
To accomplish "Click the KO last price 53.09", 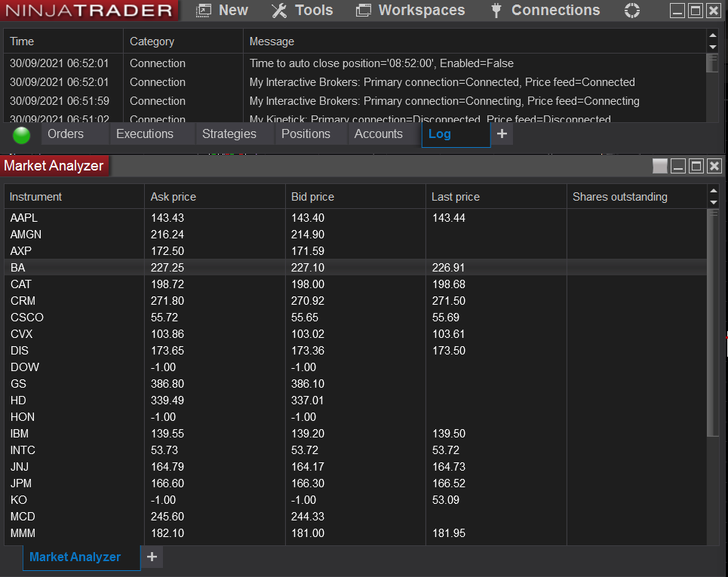I will tap(446, 500).
